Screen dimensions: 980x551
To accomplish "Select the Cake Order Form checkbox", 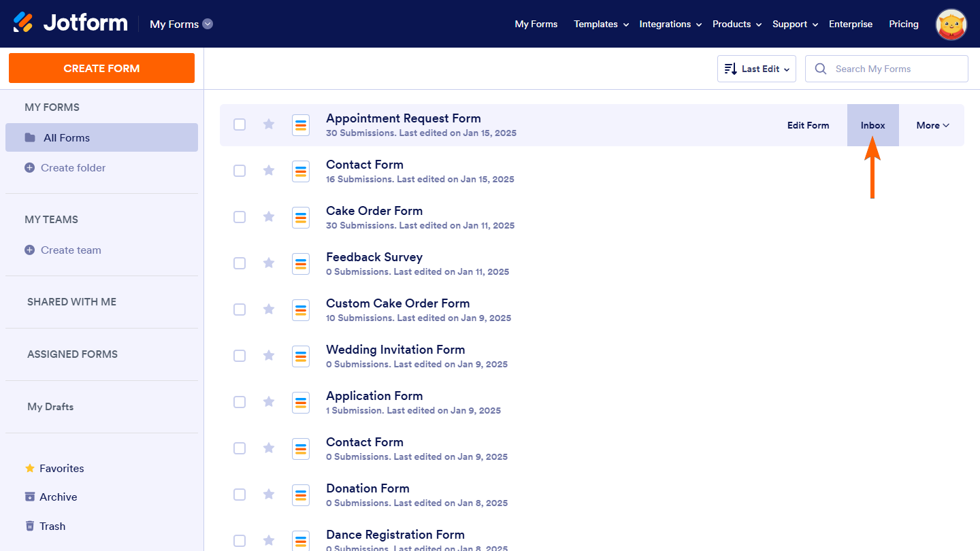I will pos(240,217).
